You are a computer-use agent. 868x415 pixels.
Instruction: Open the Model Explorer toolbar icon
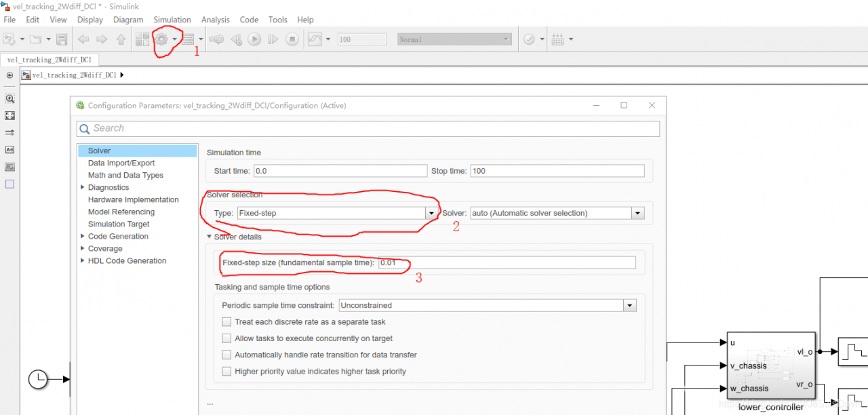[188, 39]
